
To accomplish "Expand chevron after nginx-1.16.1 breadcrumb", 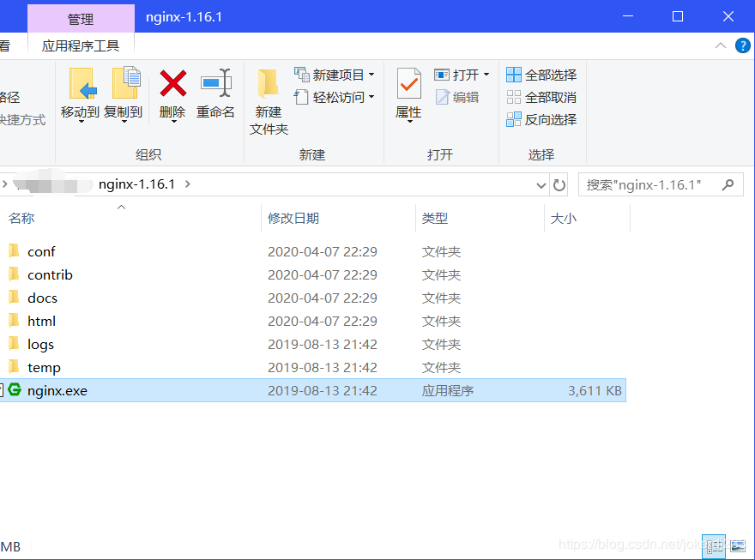I will [x=188, y=184].
